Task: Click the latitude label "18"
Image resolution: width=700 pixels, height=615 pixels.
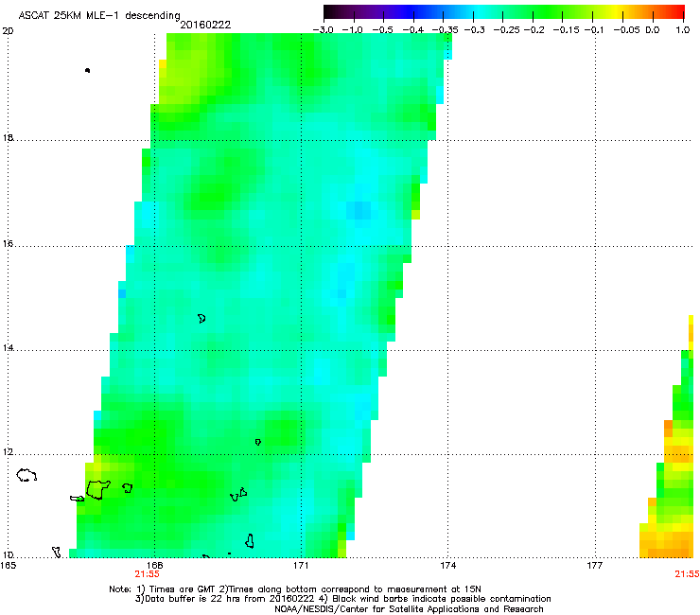Action: tap(8, 138)
